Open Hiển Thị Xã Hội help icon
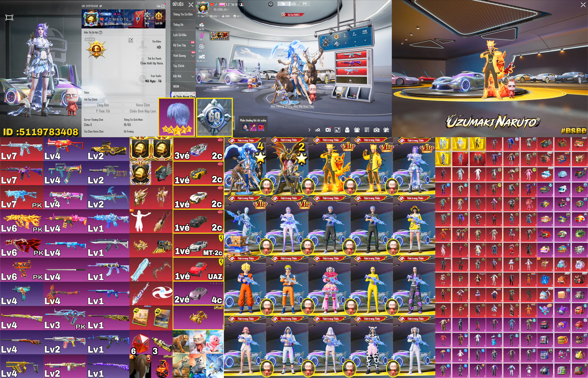The height and width of the screenshot is (378, 588). click(x=101, y=33)
